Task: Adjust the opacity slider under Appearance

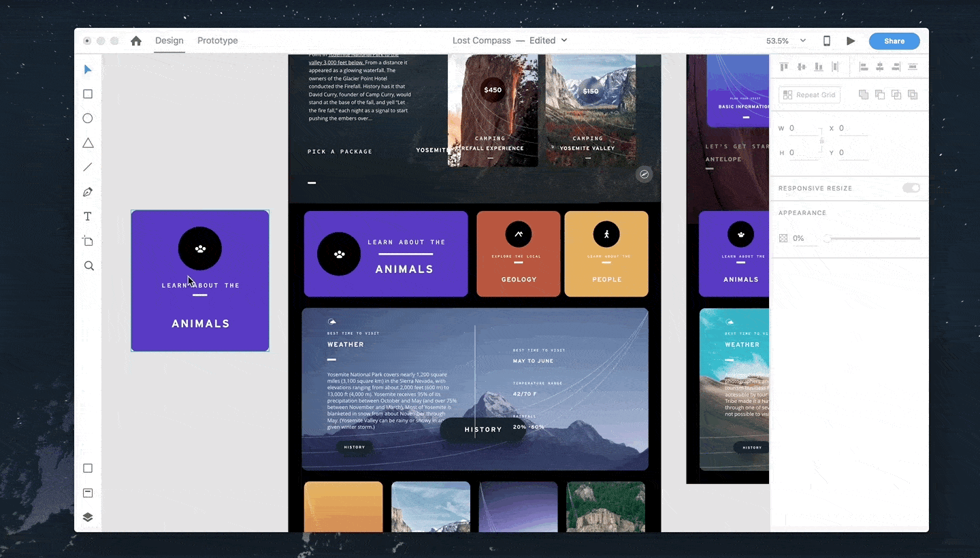Action: click(x=873, y=238)
